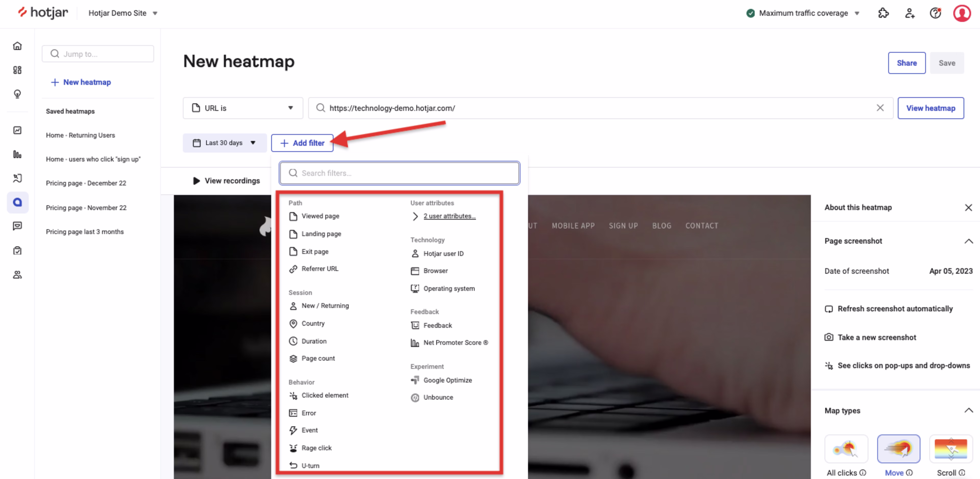
Task: Open Help via the question-mark icon
Action: (936, 13)
